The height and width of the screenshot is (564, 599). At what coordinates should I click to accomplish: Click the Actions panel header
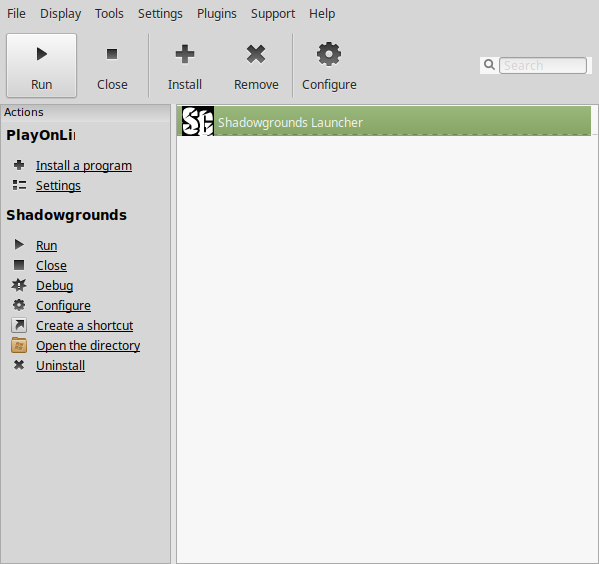(x=86, y=112)
